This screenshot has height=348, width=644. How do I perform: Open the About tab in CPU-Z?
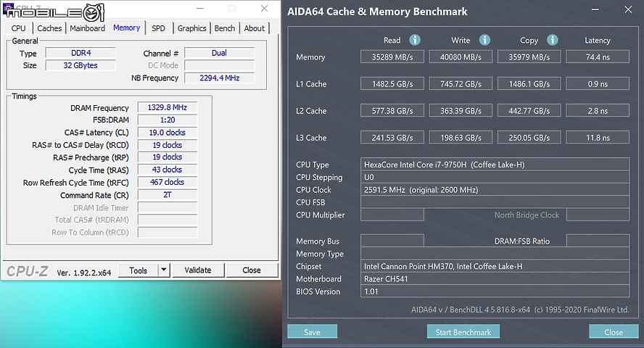coord(255,28)
